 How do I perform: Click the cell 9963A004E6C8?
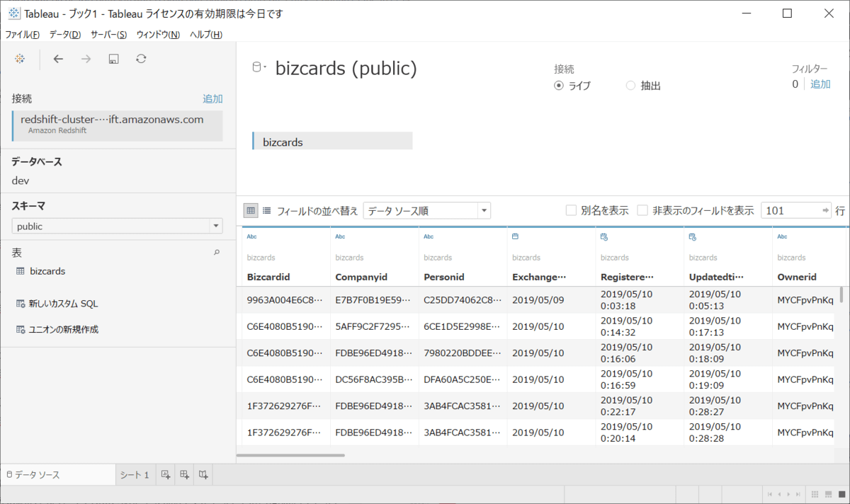(283, 300)
